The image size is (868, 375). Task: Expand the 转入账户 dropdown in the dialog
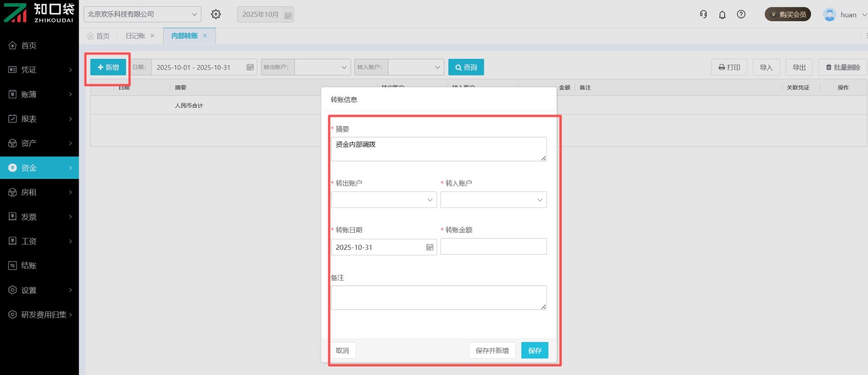(493, 200)
